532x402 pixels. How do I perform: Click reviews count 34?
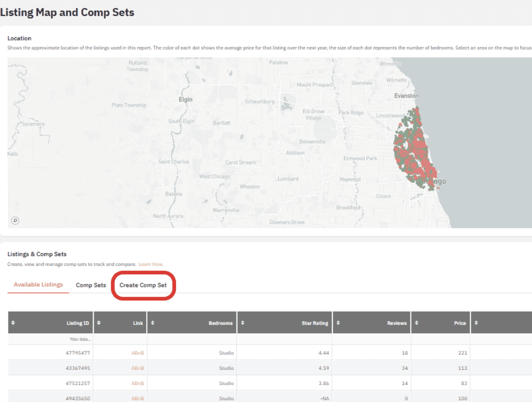click(405, 368)
